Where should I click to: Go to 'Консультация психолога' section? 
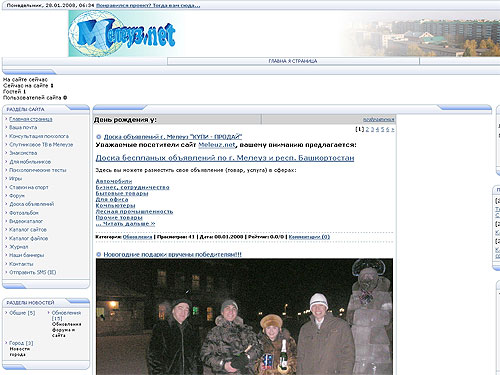click(39, 136)
